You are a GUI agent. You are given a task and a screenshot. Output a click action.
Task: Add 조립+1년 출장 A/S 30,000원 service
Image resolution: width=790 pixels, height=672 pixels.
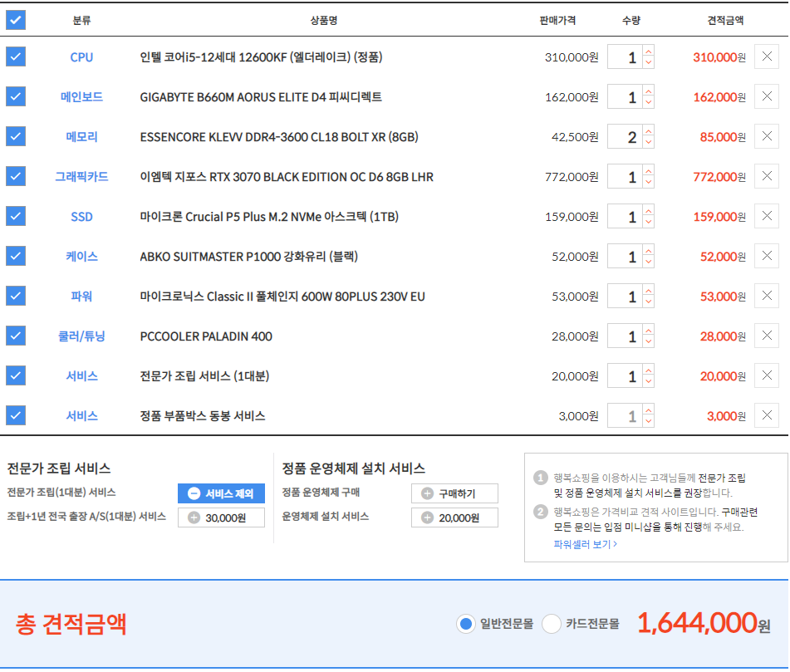[221, 517]
